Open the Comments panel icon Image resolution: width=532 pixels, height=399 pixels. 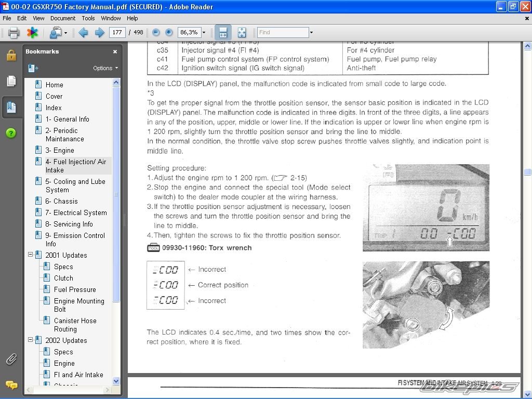click(x=11, y=385)
